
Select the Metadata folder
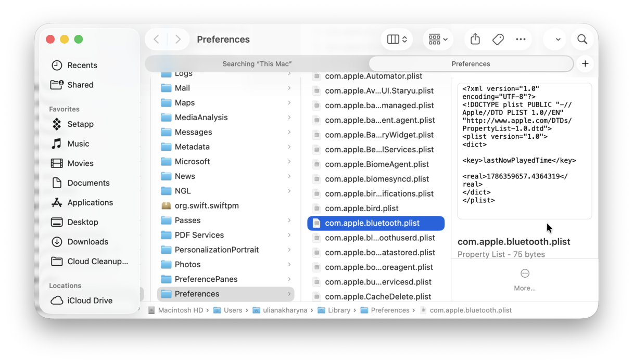(225, 147)
